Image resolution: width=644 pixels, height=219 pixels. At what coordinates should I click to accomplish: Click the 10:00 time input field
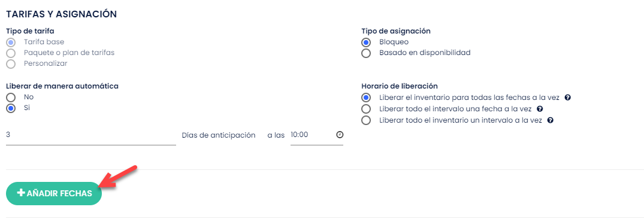317,135
